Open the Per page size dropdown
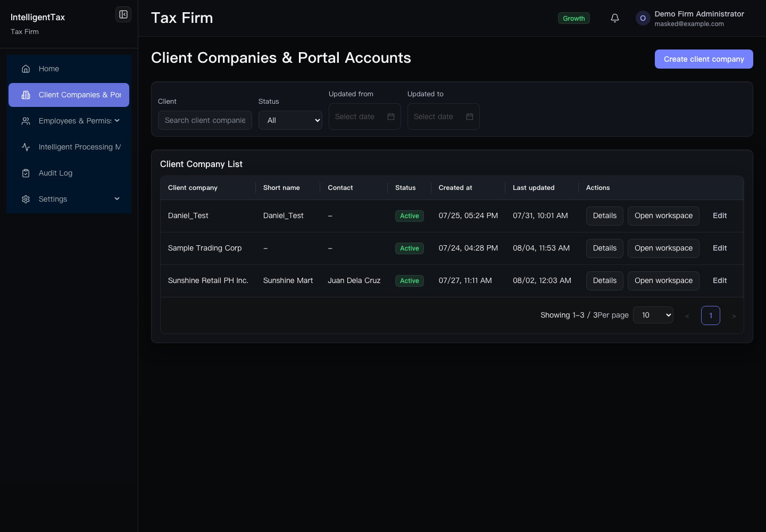Image resolution: width=766 pixels, height=532 pixels. [653, 315]
